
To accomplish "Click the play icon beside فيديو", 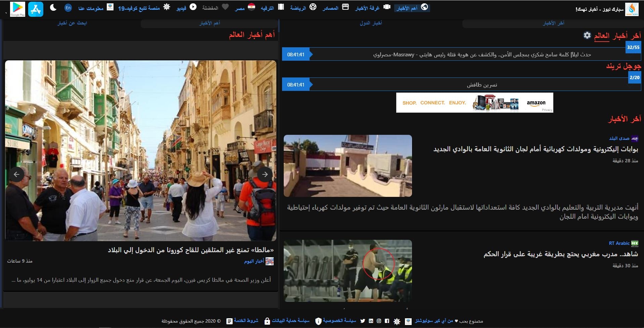I will click(192, 7).
